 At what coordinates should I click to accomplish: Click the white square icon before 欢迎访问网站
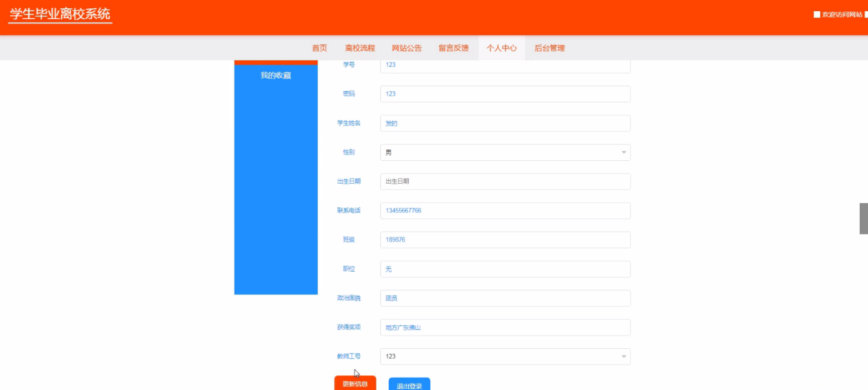pos(817,15)
